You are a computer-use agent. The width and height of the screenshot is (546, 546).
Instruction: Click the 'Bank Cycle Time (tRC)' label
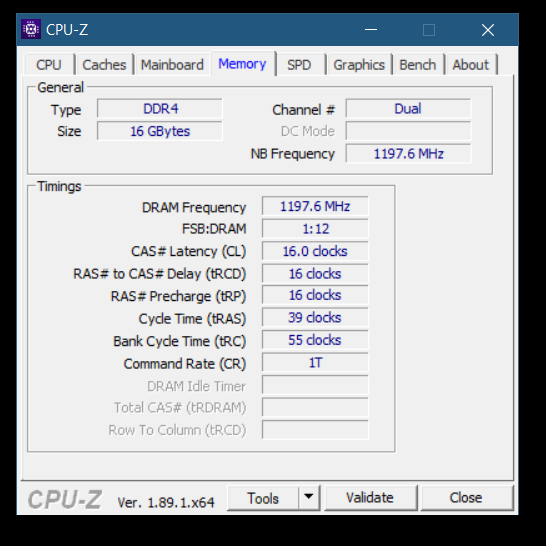pos(180,341)
